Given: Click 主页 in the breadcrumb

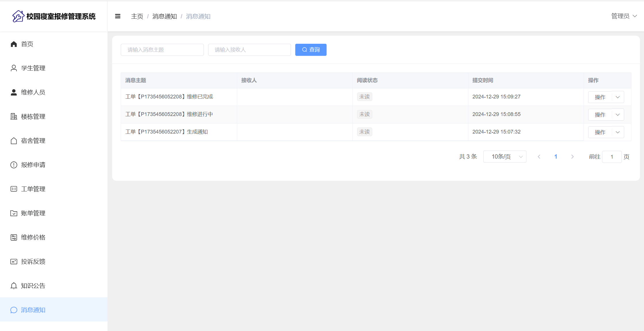Looking at the screenshot, I should coord(137,16).
